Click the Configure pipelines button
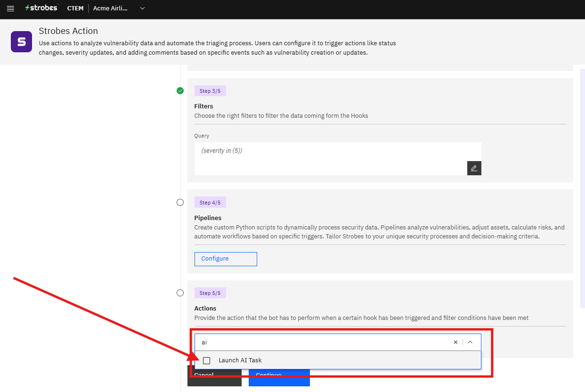The height and width of the screenshot is (392, 585). tap(226, 259)
